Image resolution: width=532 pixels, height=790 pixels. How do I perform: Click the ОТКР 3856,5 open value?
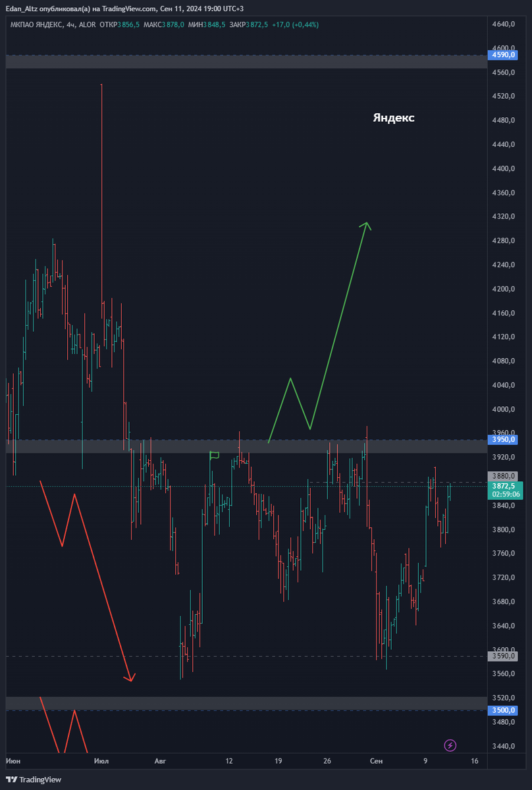click(x=119, y=24)
